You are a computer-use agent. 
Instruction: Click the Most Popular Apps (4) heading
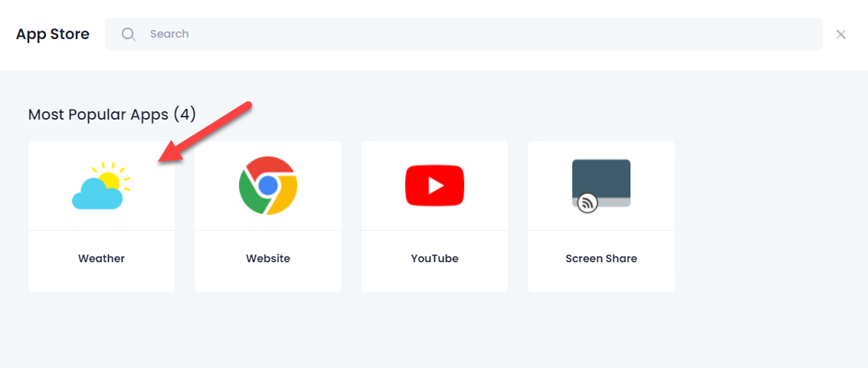(112, 115)
